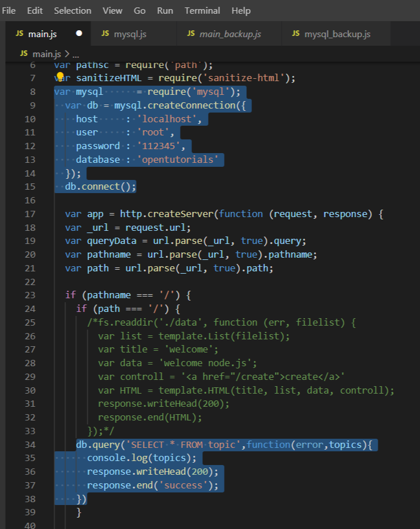This screenshot has width=420, height=529.
Task: Click line number 8 in gutter
Action: point(33,92)
